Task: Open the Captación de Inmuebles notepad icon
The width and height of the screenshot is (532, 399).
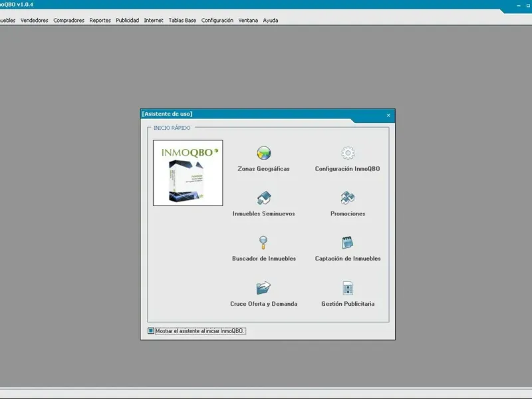Action: coord(347,243)
